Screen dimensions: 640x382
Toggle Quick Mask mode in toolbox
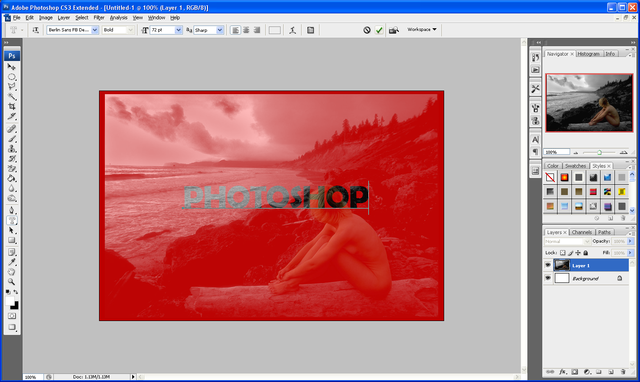pos(12,316)
